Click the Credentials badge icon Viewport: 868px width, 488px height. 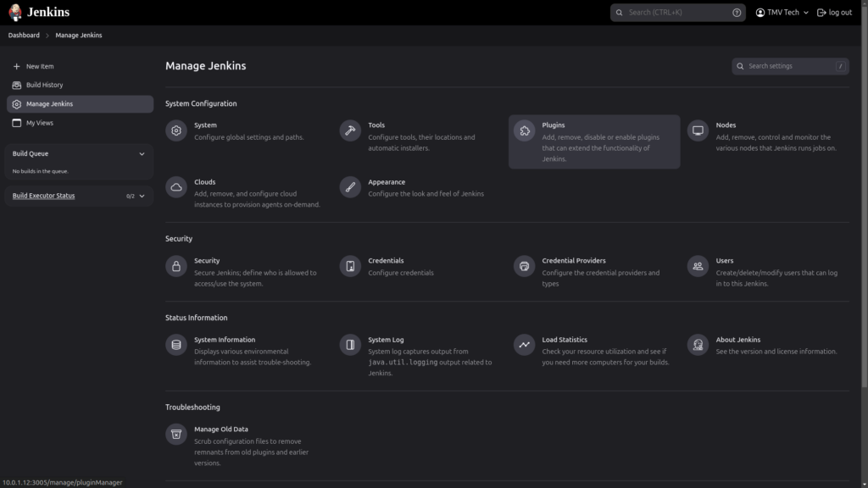[x=350, y=266]
